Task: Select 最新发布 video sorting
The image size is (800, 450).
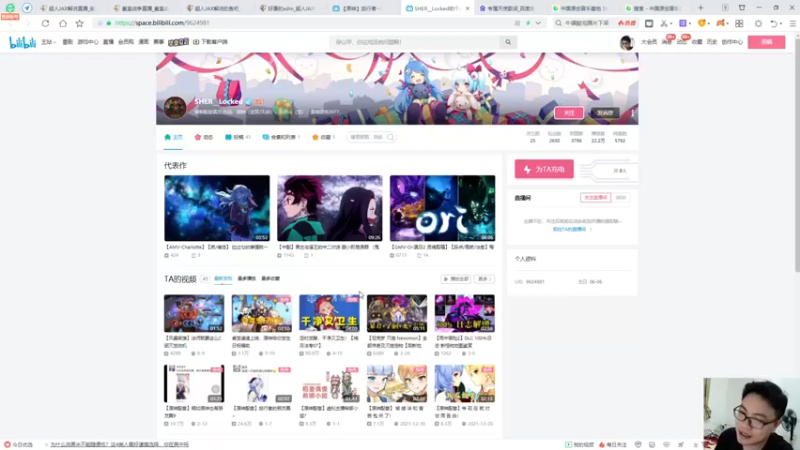Action: (223, 279)
